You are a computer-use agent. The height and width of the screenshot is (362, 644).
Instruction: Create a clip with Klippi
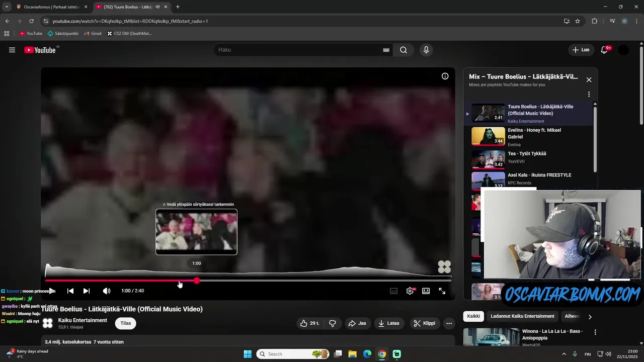pos(425,323)
